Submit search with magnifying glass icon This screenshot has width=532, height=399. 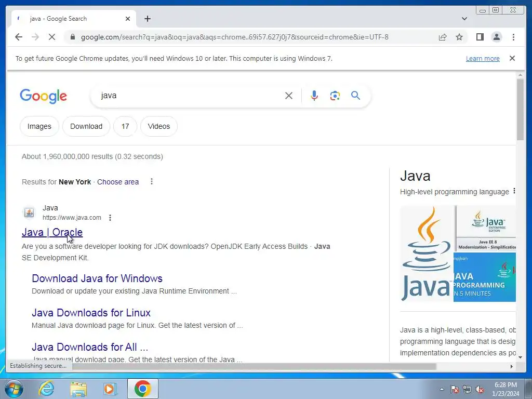point(355,96)
